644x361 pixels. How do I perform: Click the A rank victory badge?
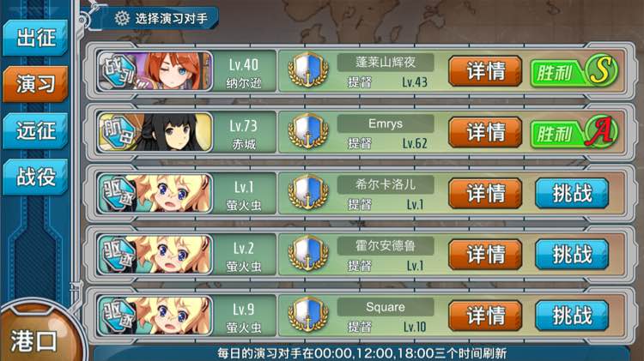574,132
